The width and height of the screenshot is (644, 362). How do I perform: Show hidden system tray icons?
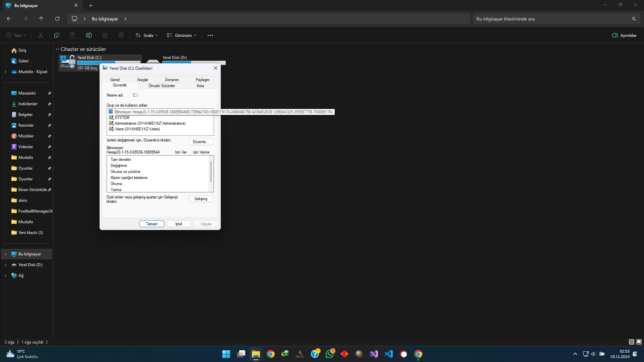575,354
